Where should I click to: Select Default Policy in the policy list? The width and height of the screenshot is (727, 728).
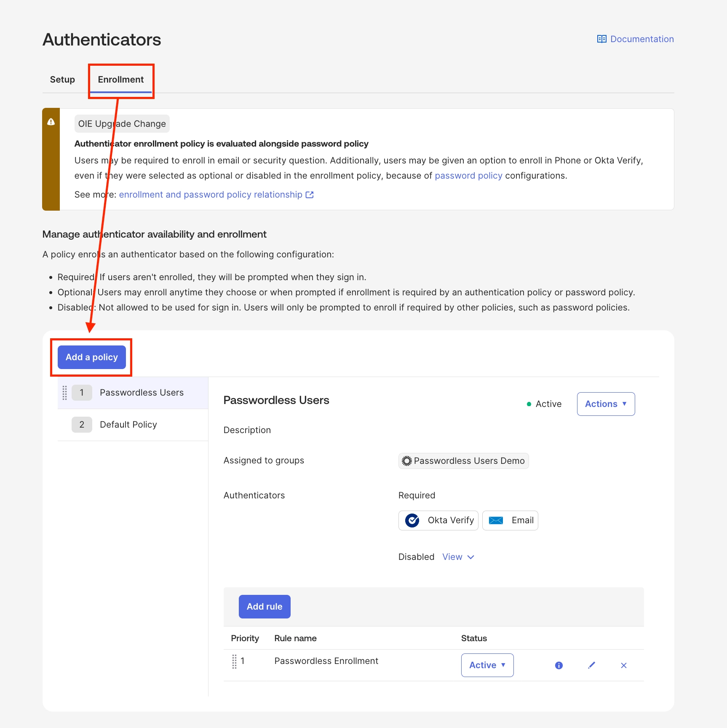pos(128,425)
